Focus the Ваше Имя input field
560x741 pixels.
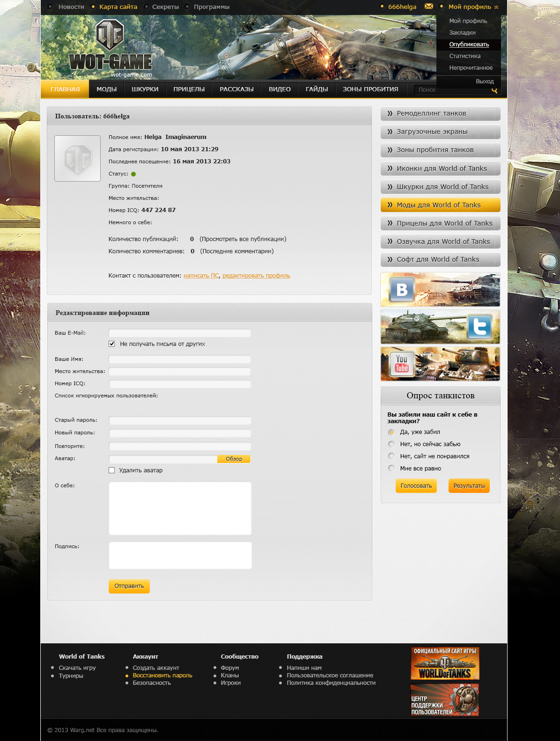(179, 359)
